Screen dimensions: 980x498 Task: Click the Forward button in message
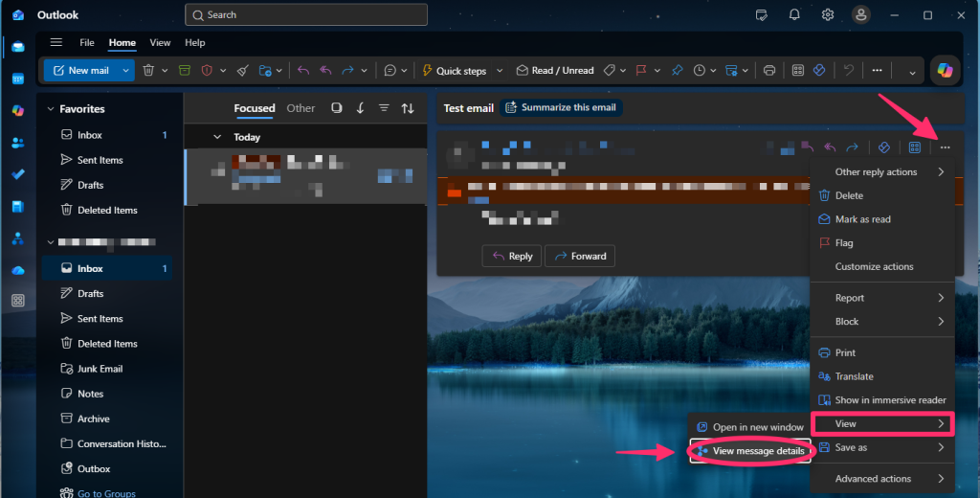point(580,256)
